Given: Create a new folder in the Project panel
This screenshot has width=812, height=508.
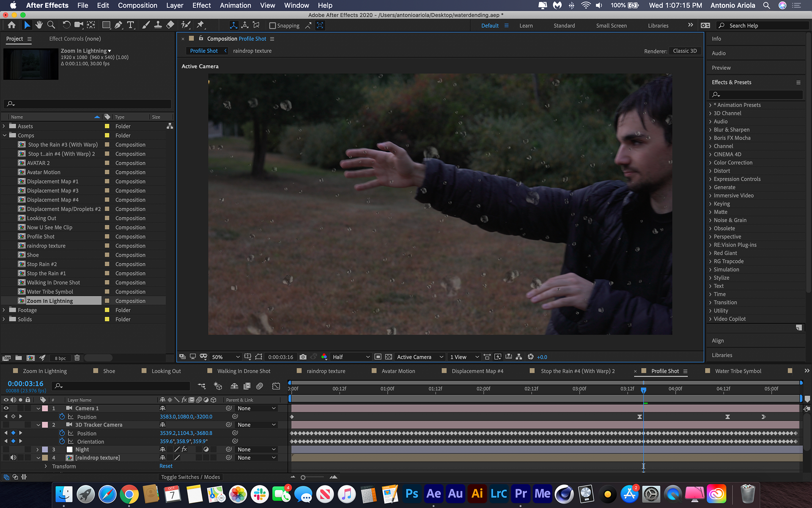Looking at the screenshot, I should 18,358.
